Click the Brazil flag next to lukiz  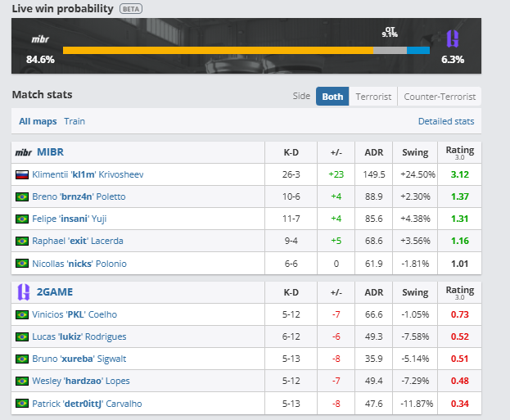[22, 336]
